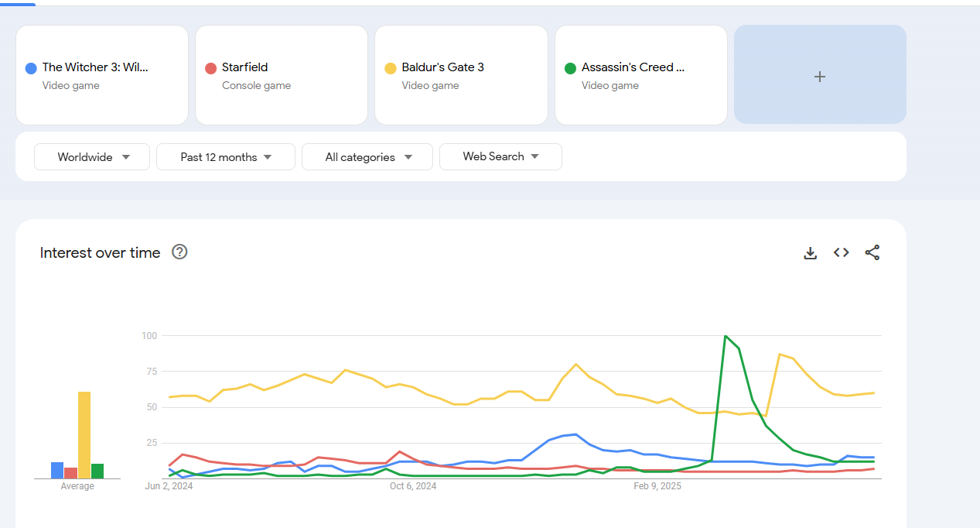
Task: Click the red average bar
Action: click(x=70, y=473)
